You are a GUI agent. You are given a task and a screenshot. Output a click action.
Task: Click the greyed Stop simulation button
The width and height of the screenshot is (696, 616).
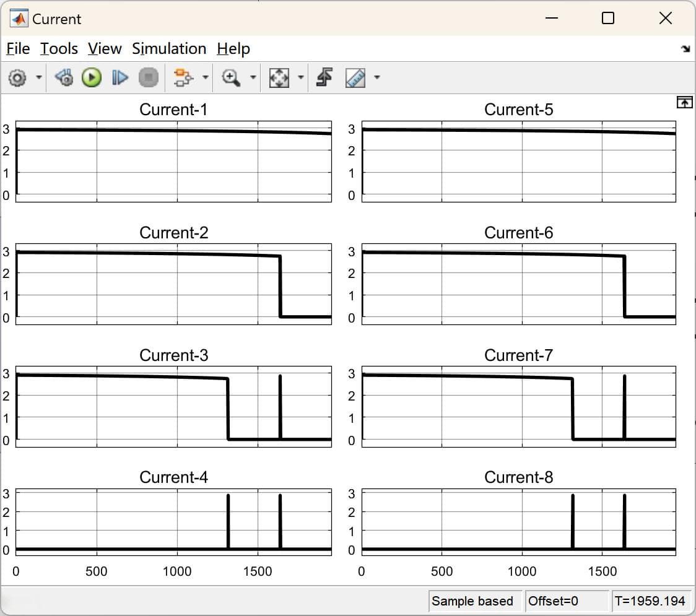click(x=148, y=77)
